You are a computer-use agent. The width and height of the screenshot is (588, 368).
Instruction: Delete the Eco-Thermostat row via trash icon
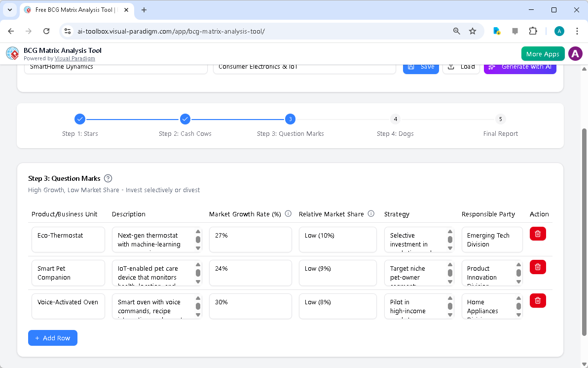[x=537, y=234]
